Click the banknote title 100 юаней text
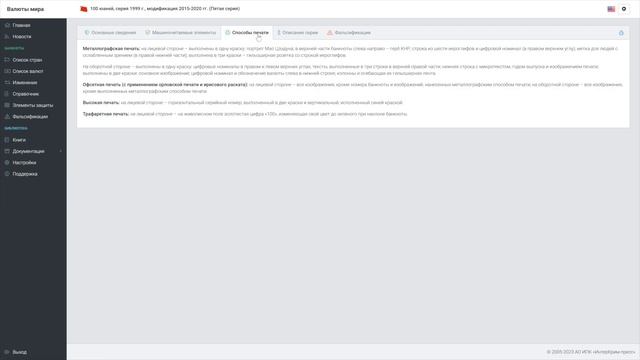 pos(165,9)
